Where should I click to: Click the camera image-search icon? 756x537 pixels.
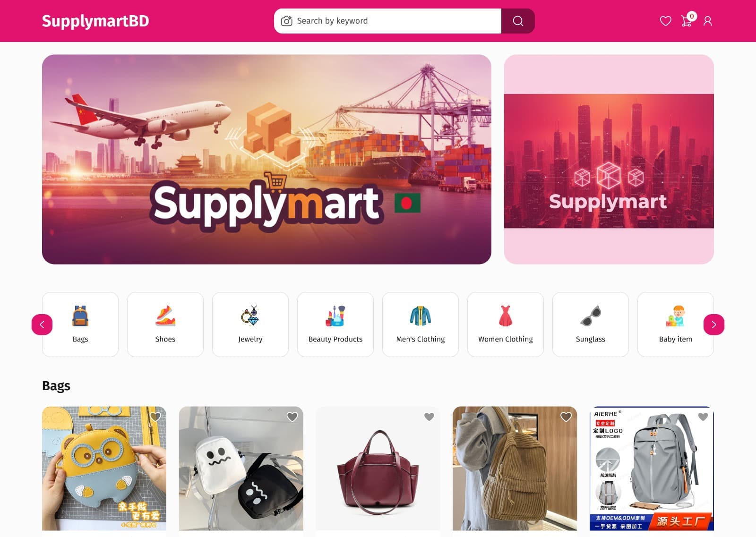pyautogui.click(x=286, y=21)
